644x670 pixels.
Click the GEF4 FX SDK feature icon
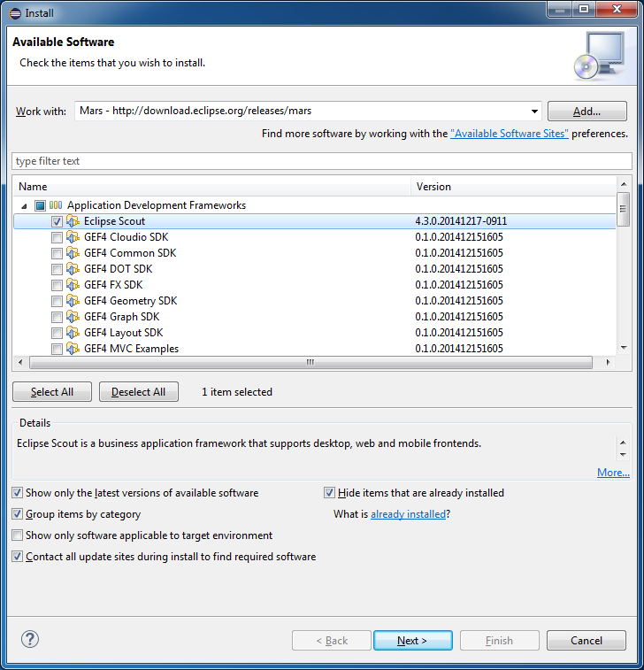click(73, 285)
